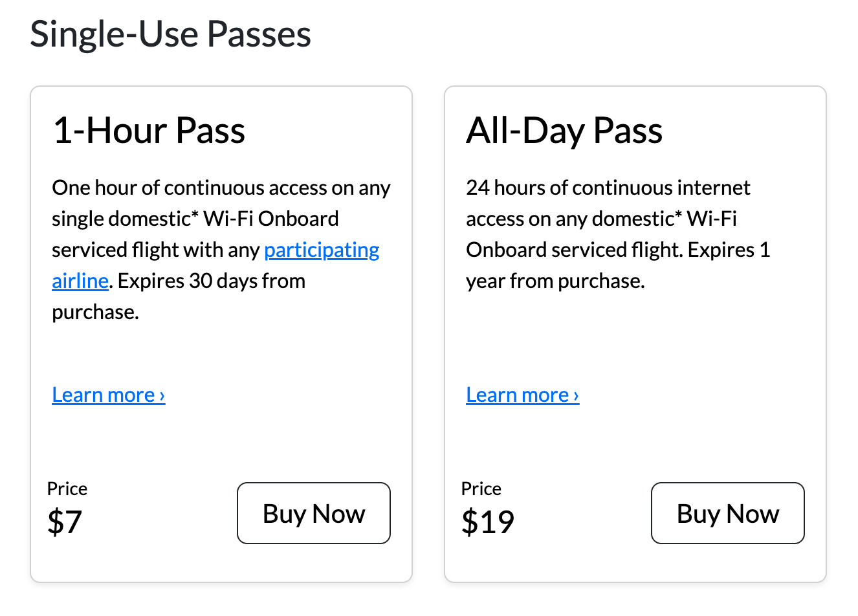Open Learn more for the All-Day Pass

[x=518, y=395]
